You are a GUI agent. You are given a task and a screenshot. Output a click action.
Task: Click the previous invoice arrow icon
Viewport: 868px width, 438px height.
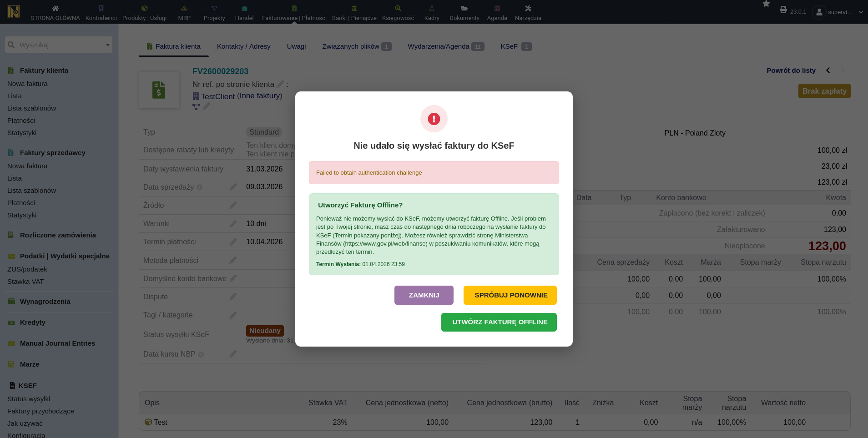click(828, 70)
